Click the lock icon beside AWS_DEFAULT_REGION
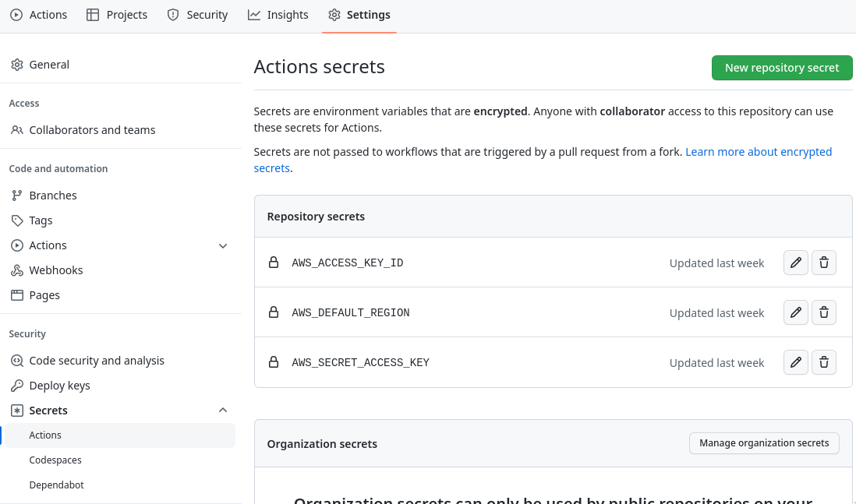The width and height of the screenshot is (856, 504). 274,312
